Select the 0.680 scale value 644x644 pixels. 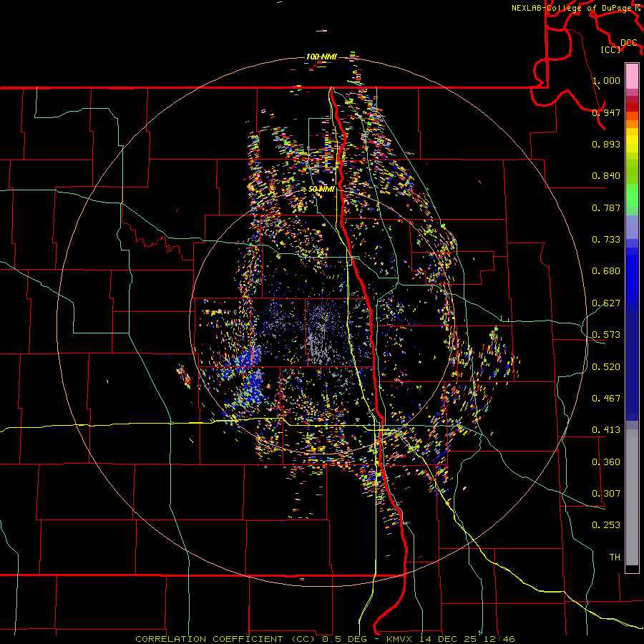click(x=606, y=271)
